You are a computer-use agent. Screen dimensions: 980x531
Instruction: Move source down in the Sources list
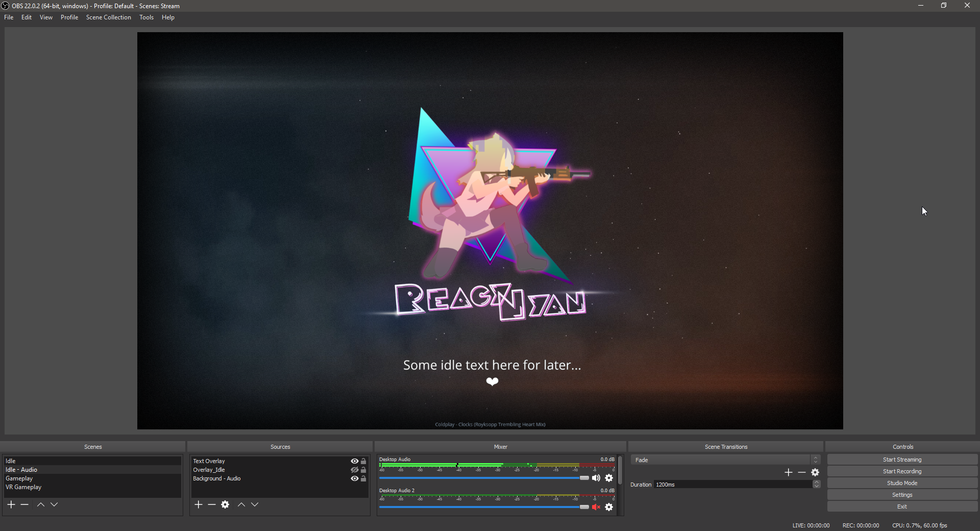point(255,504)
